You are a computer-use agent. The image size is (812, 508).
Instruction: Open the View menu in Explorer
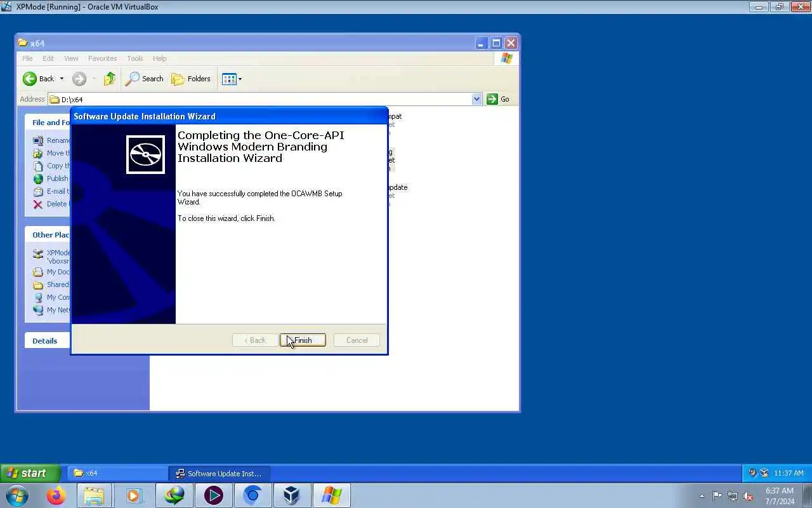tap(71, 58)
